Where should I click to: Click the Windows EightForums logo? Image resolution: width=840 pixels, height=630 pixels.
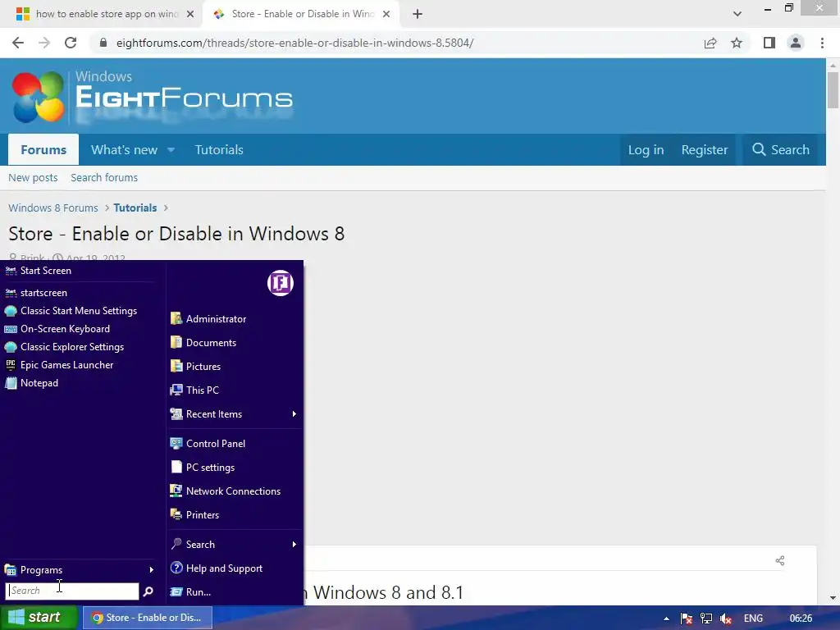pos(152,97)
